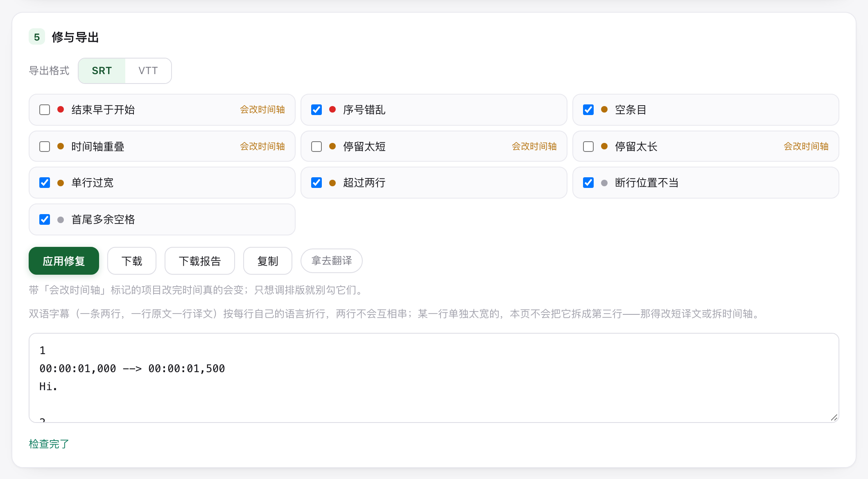Click the 会改时间轴 tag on 结束早于开始
Screen dimensions: 868x479
(262, 110)
